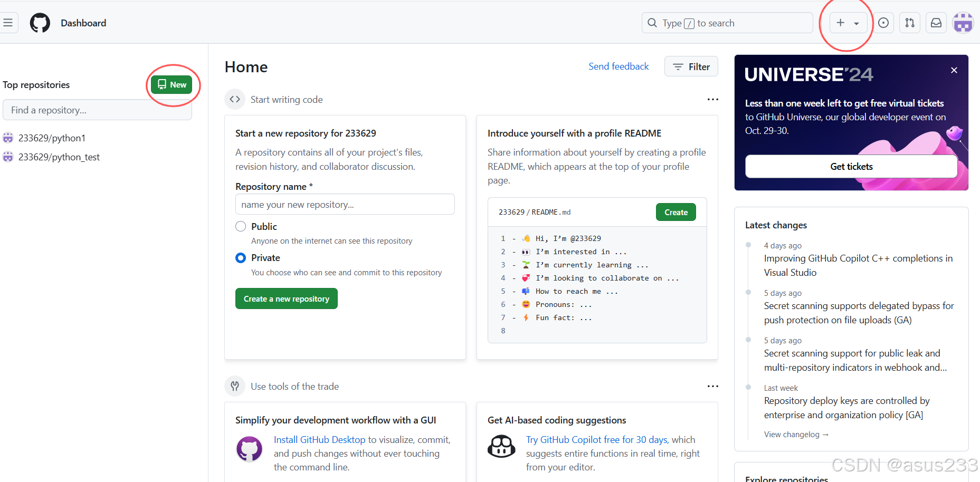
Task: Click the GitHub Octocat logo
Action: tap(40, 23)
